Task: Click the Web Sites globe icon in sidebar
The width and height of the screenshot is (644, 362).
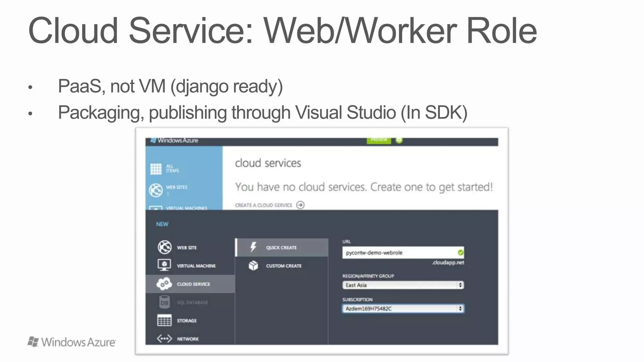Action: [x=156, y=190]
